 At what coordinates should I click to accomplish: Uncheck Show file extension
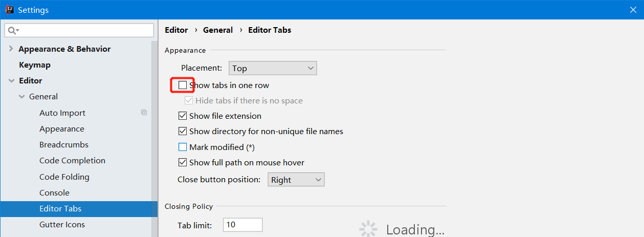point(183,116)
